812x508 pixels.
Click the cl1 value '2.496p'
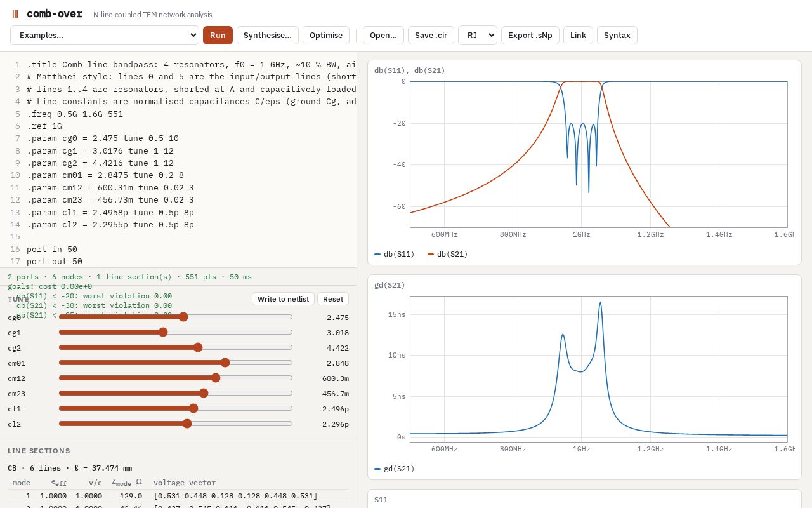pyautogui.click(x=336, y=409)
